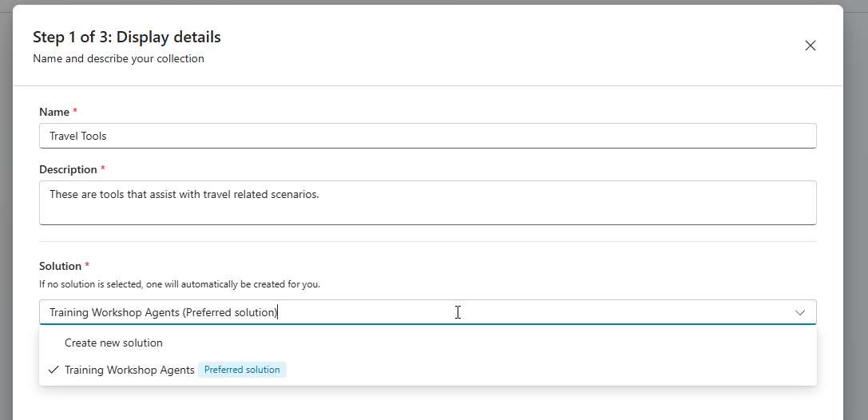Click the Name and describe your collection subtitle
Viewport: 868px width, 420px height.
tap(118, 58)
